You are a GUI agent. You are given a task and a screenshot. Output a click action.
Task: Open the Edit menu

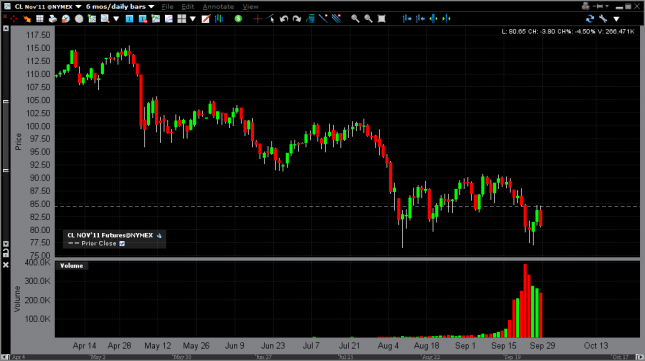point(188,7)
